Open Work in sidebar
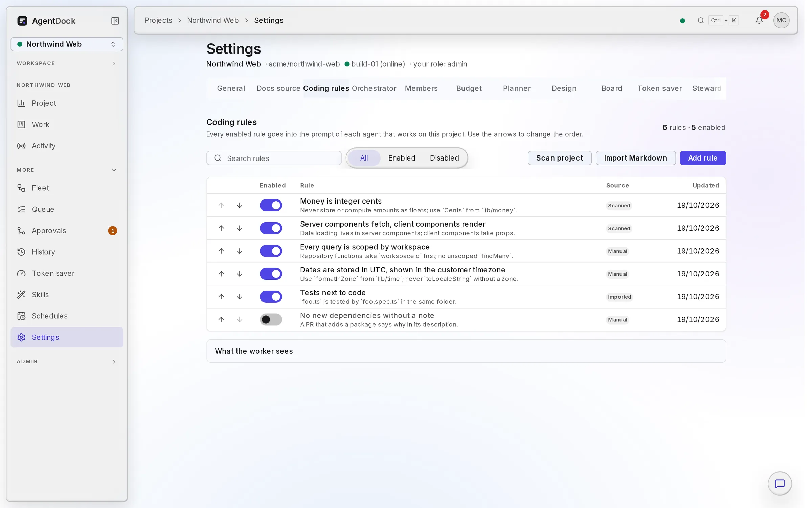 click(x=67, y=124)
